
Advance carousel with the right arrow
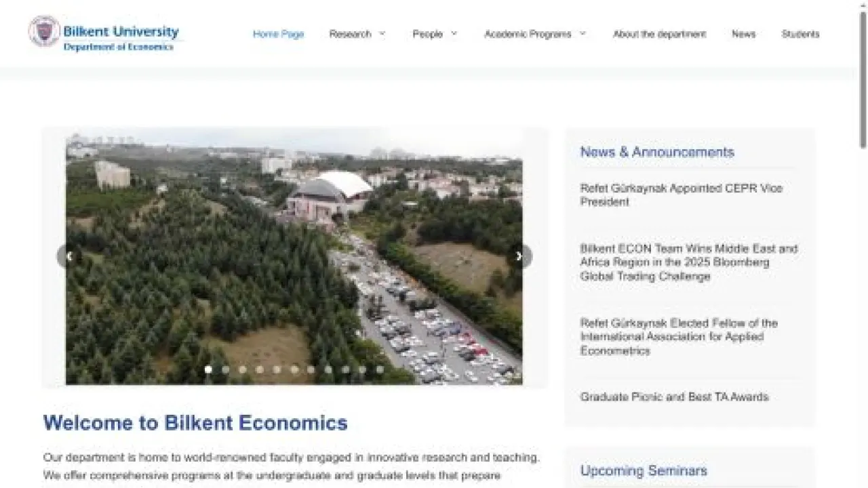(519, 256)
